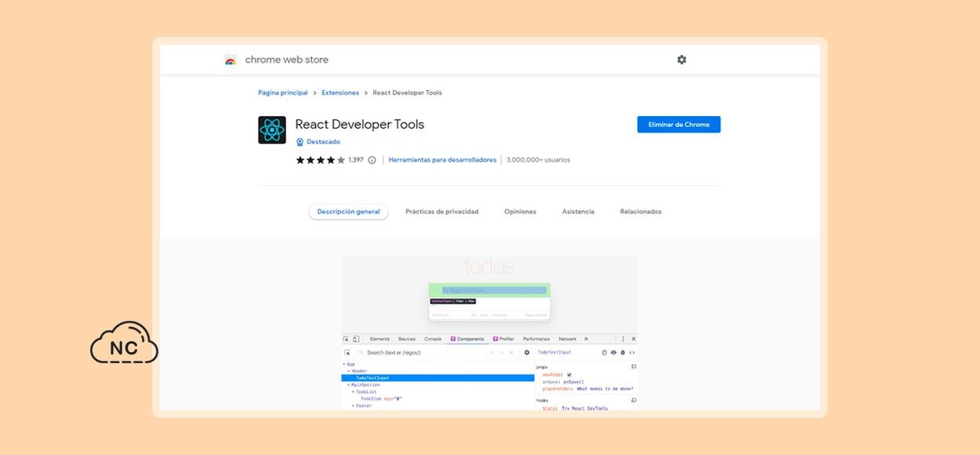The height and width of the screenshot is (455, 980).
Task: Open the Opiniones tab
Action: click(x=521, y=212)
